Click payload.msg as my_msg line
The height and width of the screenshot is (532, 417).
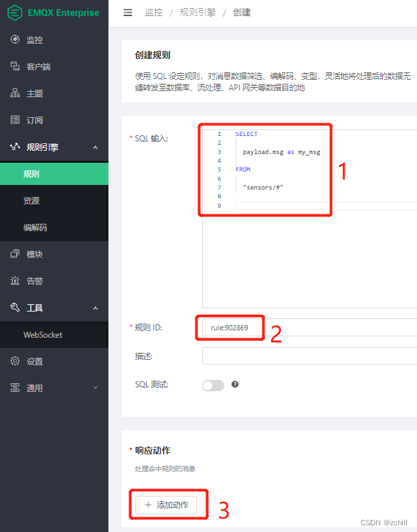[x=281, y=152]
